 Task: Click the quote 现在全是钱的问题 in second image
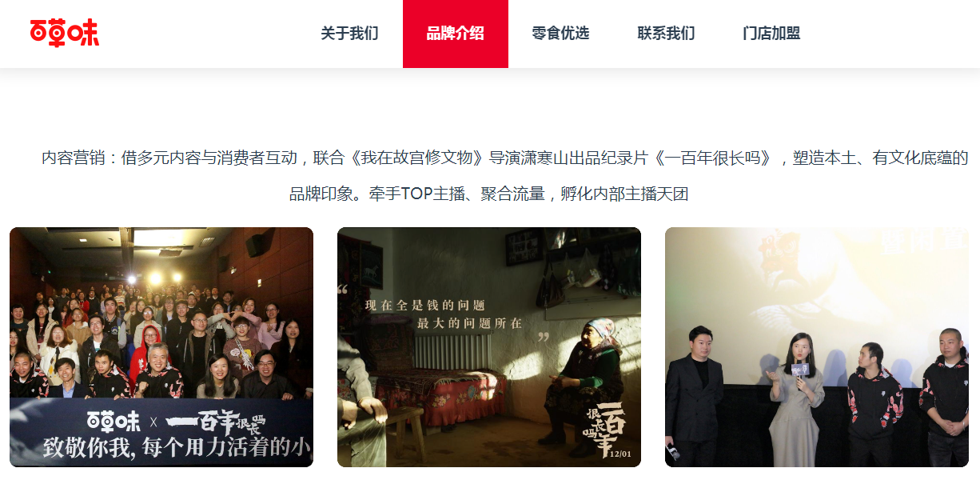click(425, 305)
